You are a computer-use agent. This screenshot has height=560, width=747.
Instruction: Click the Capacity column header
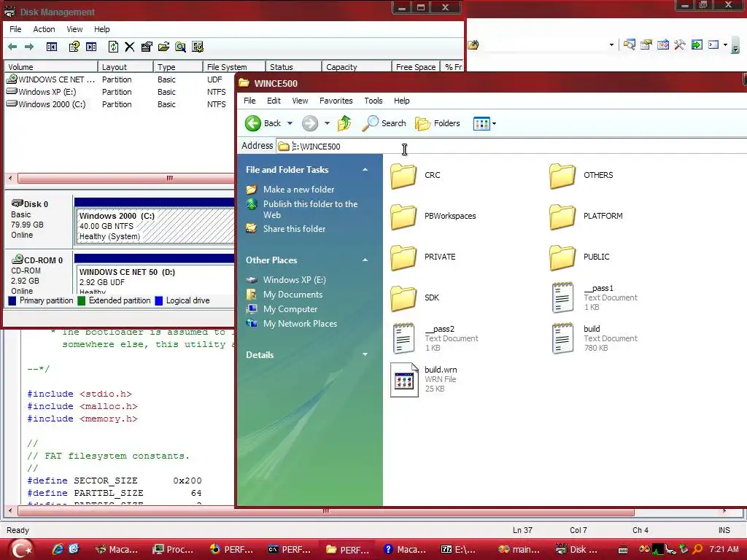(356, 67)
